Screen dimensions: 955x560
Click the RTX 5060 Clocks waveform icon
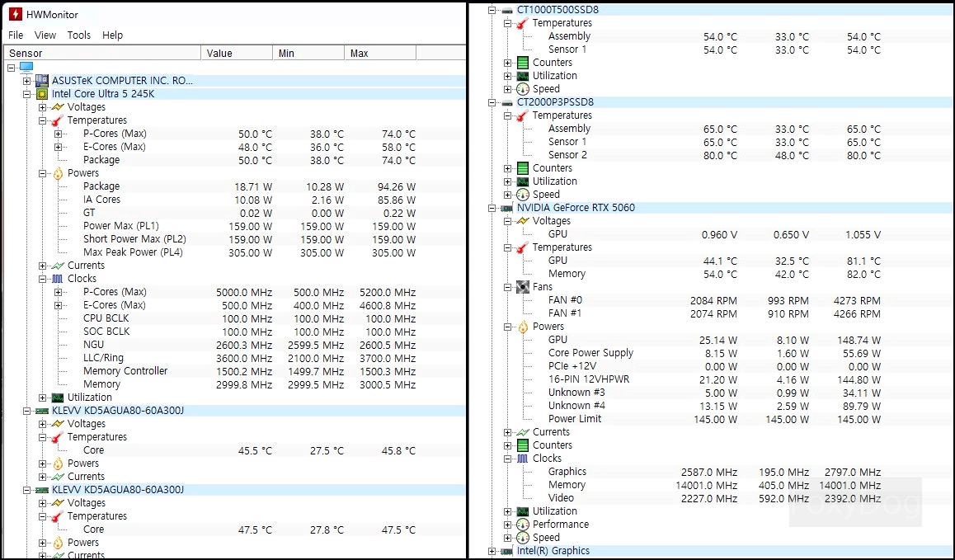point(523,459)
